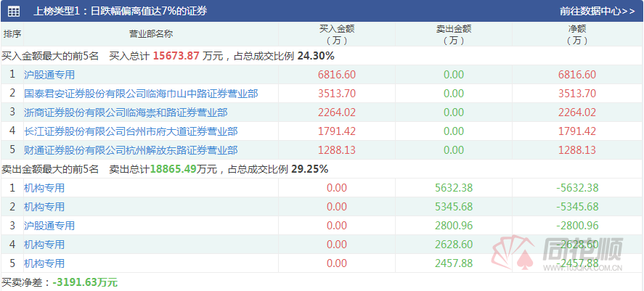Click buy amount 2264.02 cell

coord(337,112)
